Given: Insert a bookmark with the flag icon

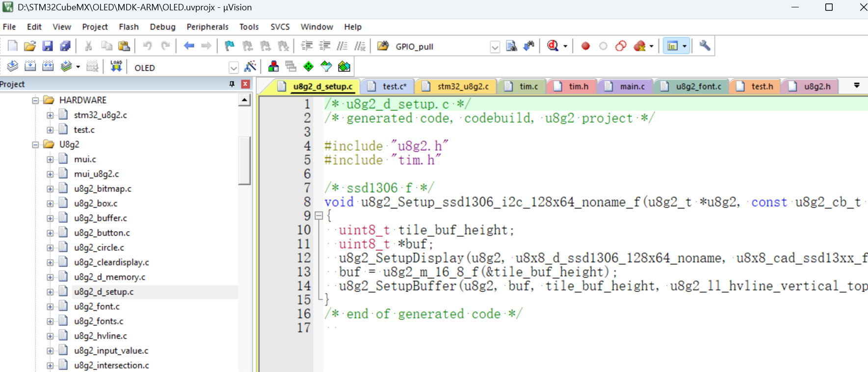Looking at the screenshot, I should point(230,46).
